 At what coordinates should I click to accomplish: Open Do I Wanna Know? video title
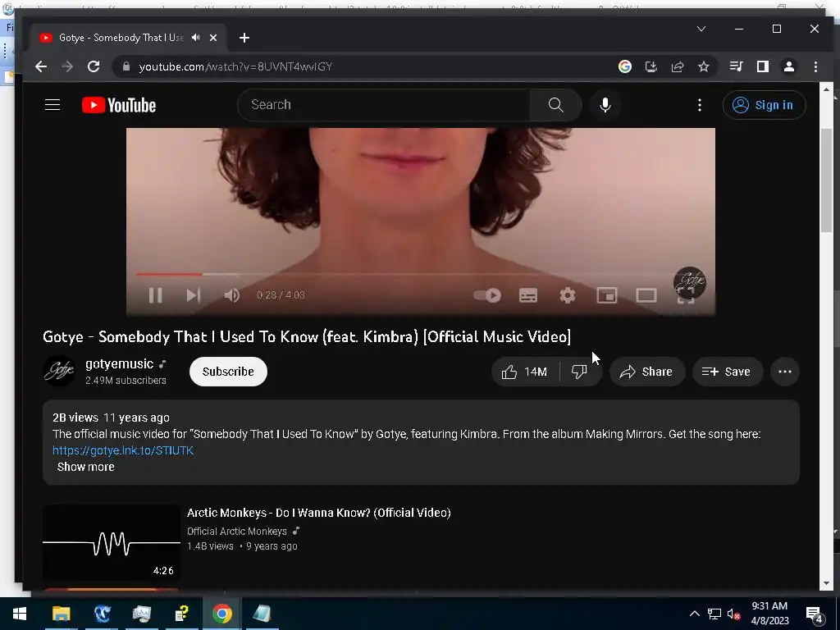319,513
